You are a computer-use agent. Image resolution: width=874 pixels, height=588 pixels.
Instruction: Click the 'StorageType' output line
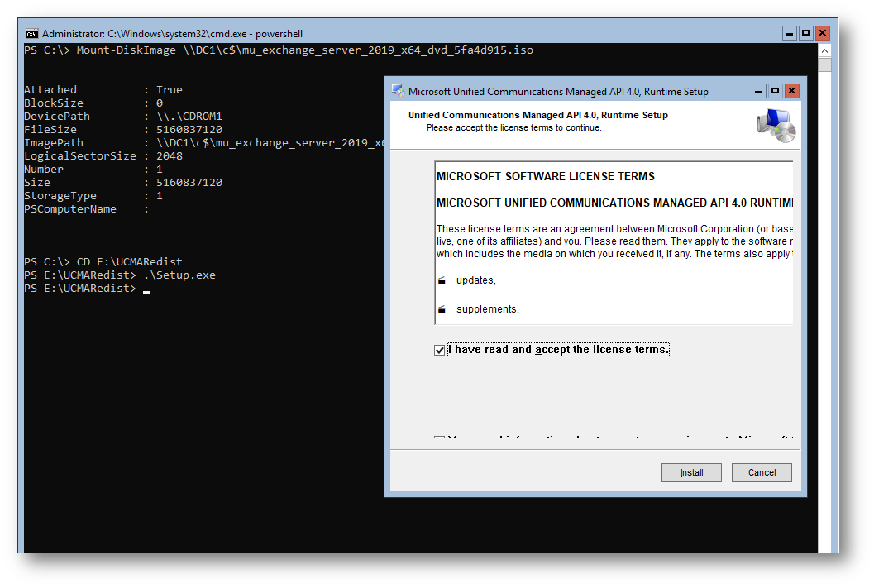(x=93, y=196)
